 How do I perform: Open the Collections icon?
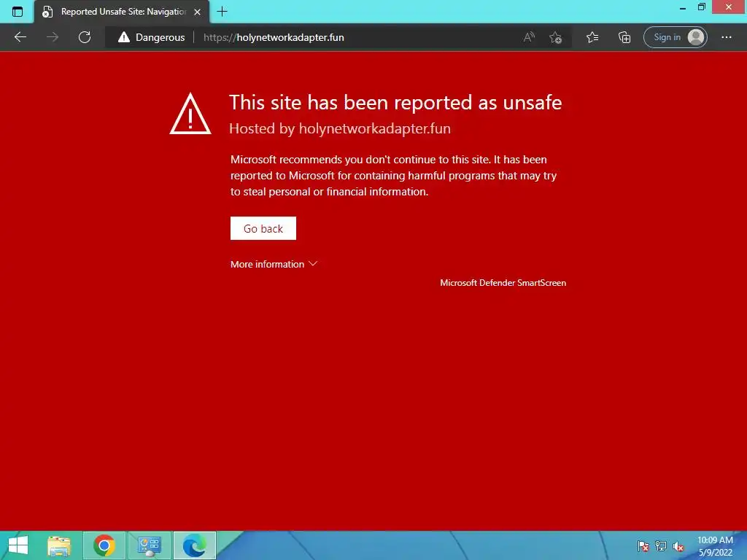624,37
